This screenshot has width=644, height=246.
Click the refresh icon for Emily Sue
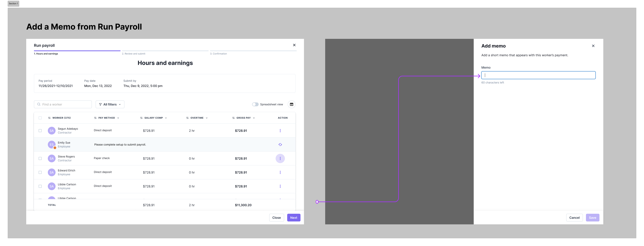tap(280, 145)
